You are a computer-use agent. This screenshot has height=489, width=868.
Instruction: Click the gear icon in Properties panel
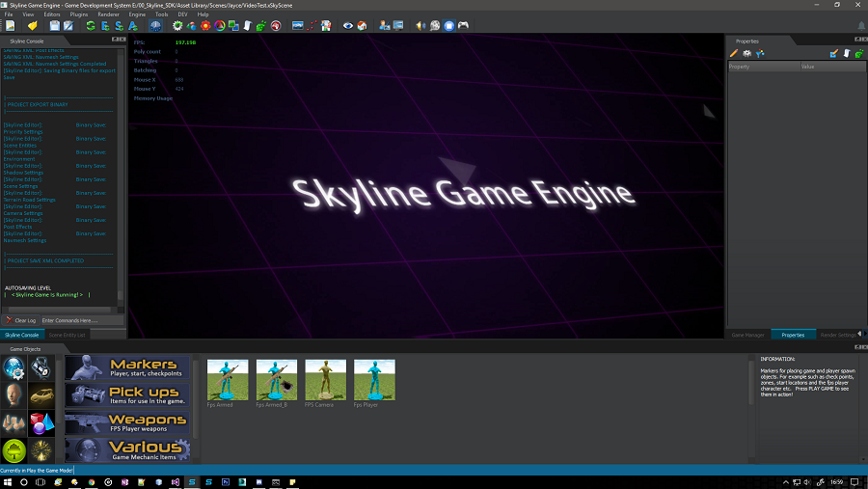(746, 53)
